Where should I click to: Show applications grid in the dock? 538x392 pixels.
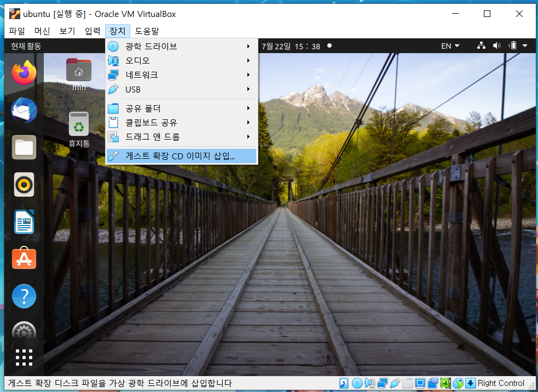pyautogui.click(x=24, y=358)
